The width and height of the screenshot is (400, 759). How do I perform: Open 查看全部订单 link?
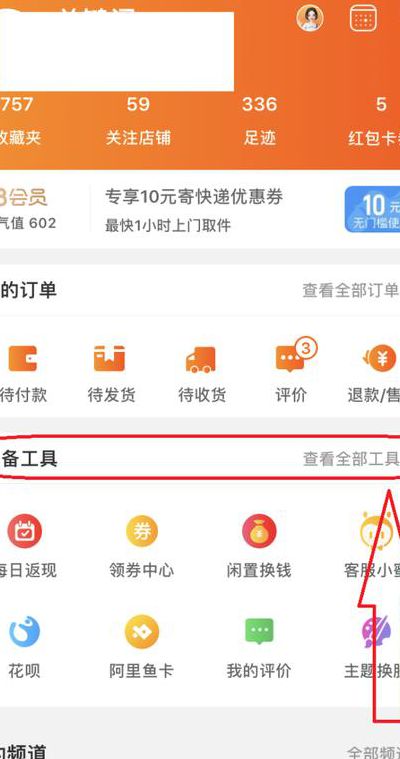pyautogui.click(x=350, y=290)
